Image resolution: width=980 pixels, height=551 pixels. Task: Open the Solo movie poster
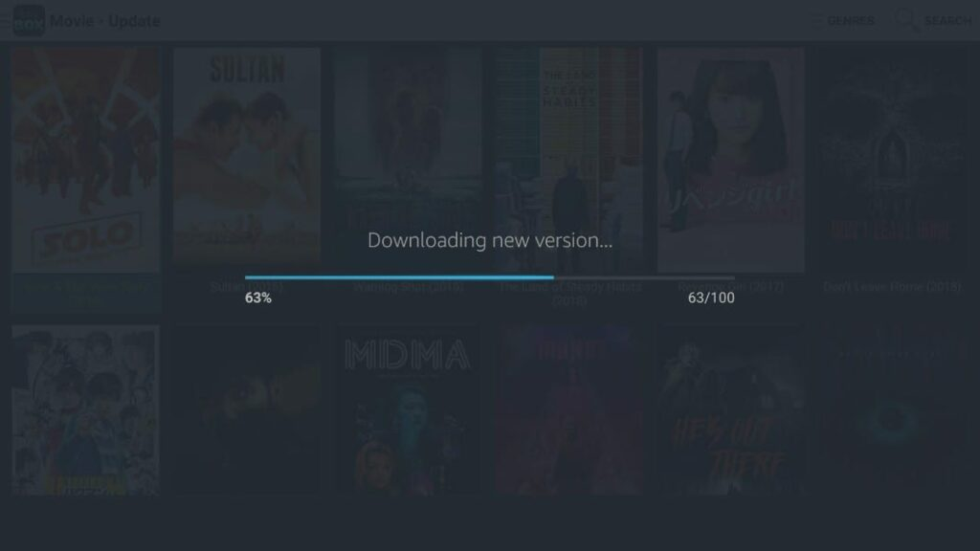tap(85, 160)
